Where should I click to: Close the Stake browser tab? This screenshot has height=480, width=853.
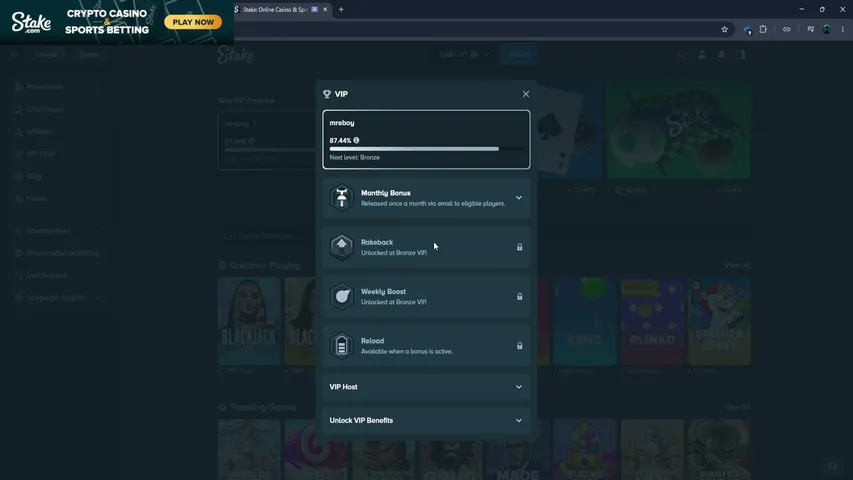point(325,9)
